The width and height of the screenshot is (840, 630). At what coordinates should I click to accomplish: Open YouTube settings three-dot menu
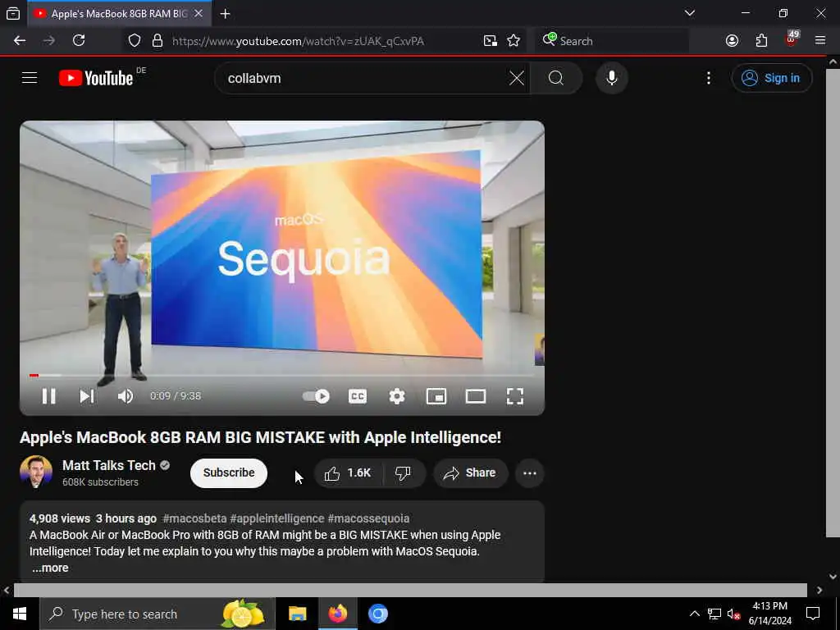tap(709, 78)
